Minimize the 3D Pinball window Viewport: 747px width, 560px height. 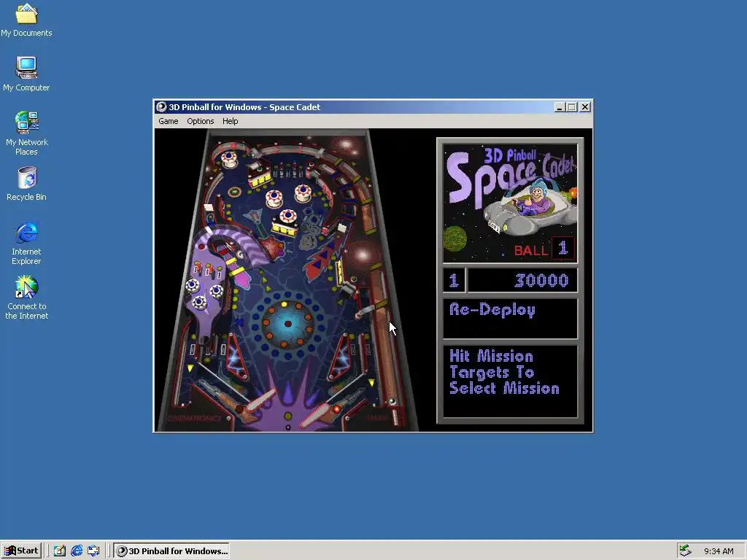coord(560,107)
